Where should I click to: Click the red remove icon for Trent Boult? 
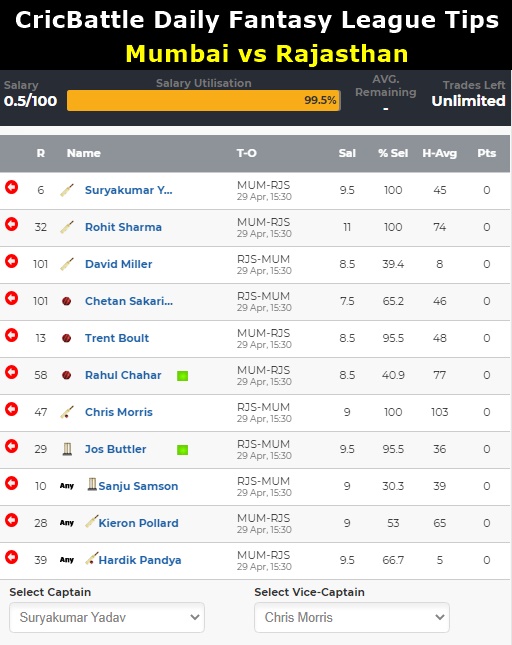point(12,335)
